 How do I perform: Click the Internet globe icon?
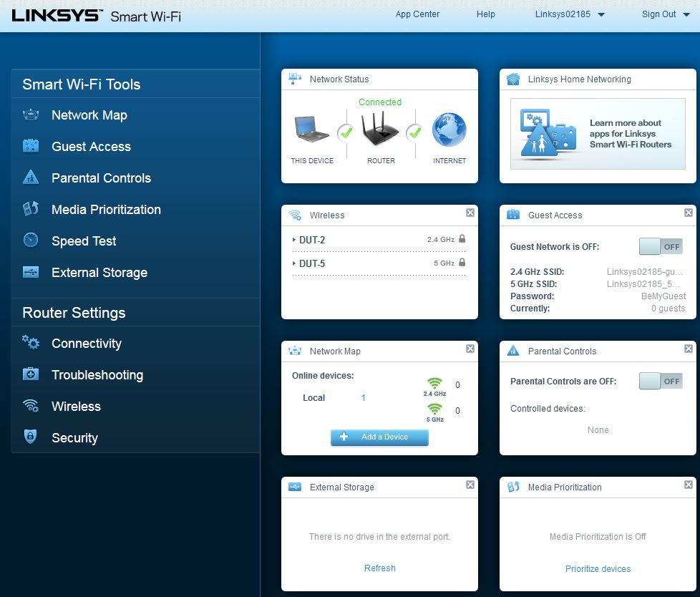click(x=449, y=130)
